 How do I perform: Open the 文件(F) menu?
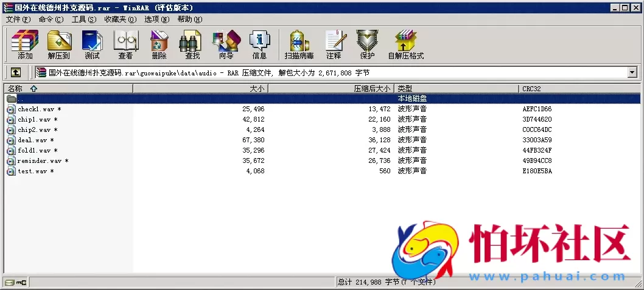[x=18, y=19]
